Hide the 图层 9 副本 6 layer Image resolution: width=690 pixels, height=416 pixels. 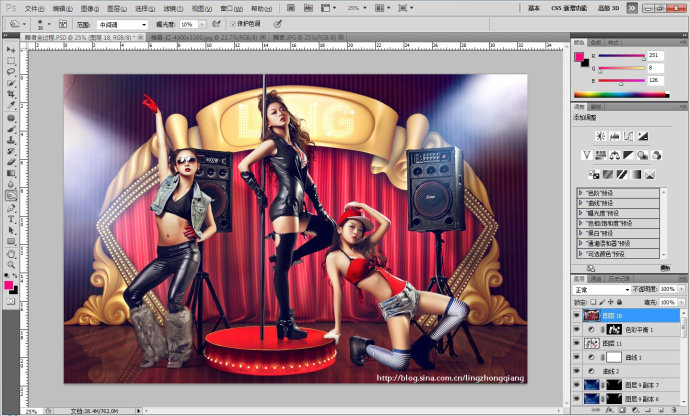coord(576,399)
